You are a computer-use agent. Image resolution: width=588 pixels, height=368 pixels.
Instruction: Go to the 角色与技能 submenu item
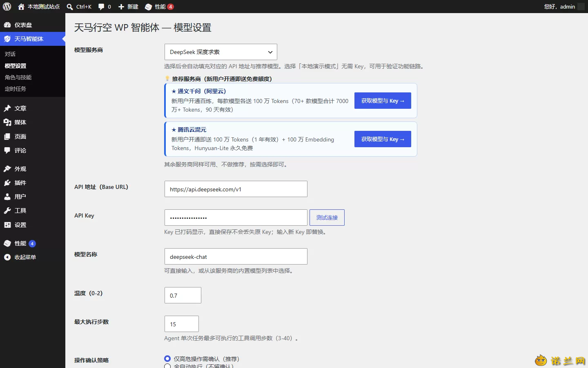tap(18, 77)
